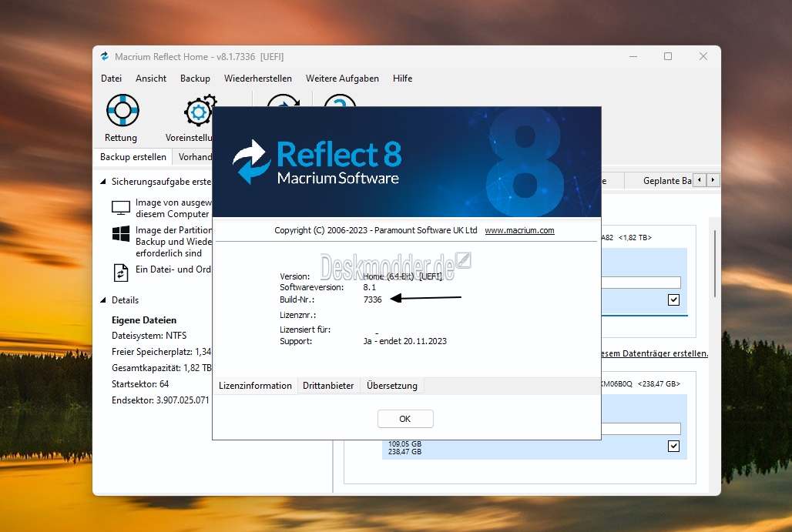Click OK to close about dialog
The width and height of the screenshot is (792, 532).
point(405,419)
